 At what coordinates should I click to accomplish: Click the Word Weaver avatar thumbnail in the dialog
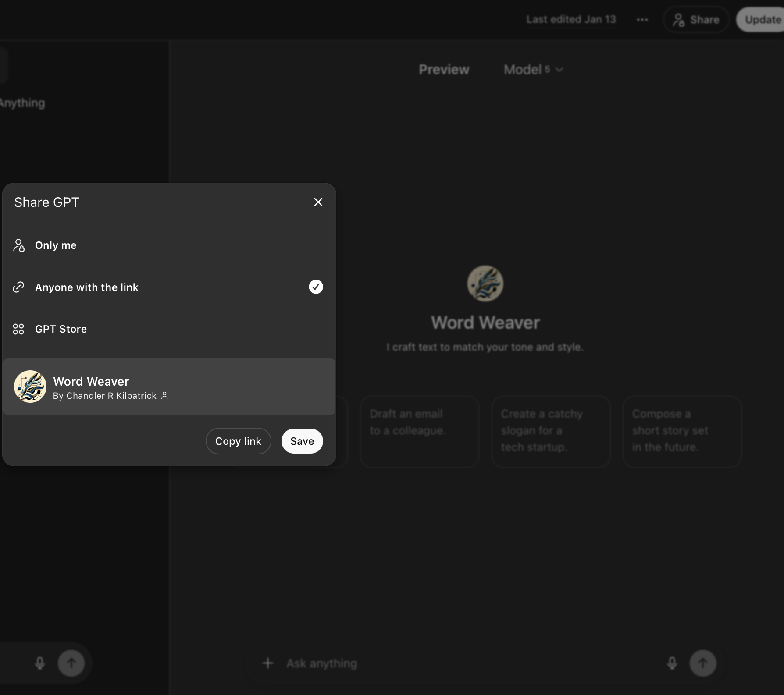(x=30, y=387)
